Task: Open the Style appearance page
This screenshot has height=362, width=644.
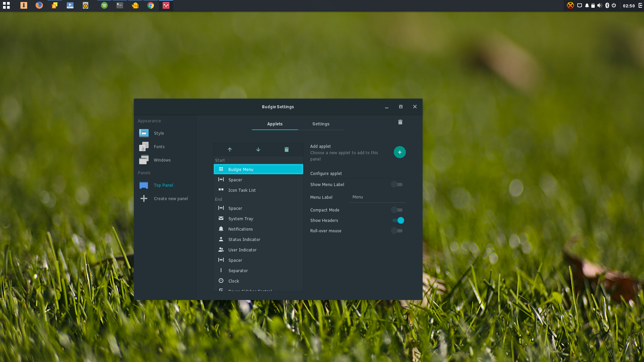Action: click(165, 133)
